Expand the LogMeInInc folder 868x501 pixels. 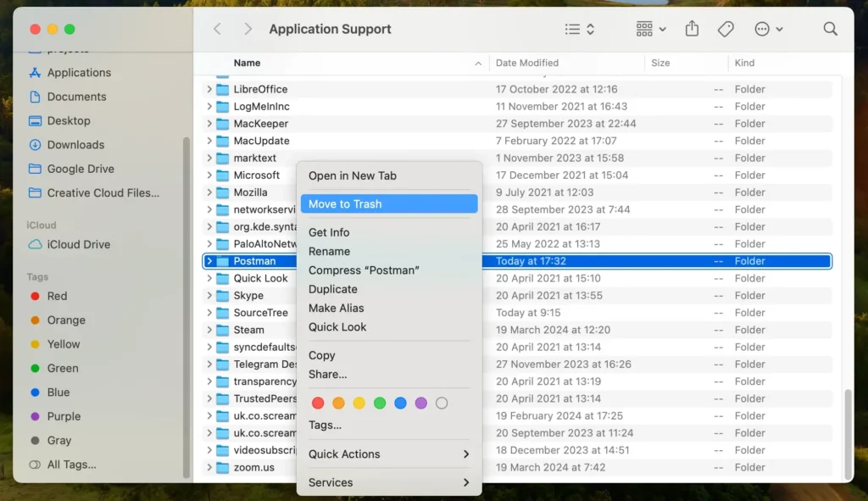[x=209, y=106]
